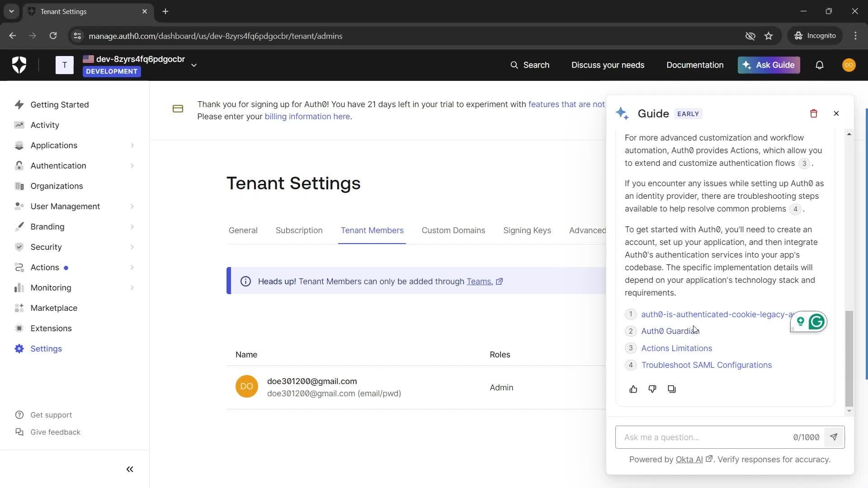Screen dimensions: 868x488
Task: View site information in address bar
Action: [77, 36]
